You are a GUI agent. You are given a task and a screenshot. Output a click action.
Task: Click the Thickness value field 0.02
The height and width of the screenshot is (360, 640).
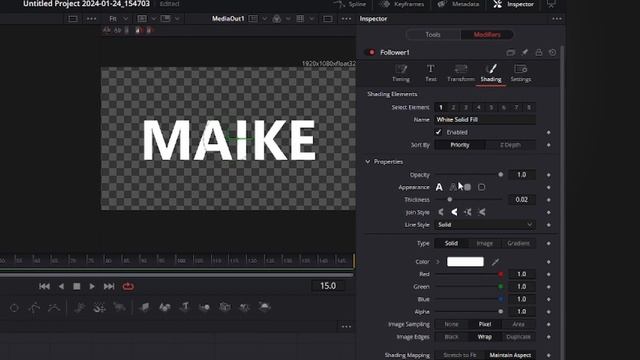point(522,200)
